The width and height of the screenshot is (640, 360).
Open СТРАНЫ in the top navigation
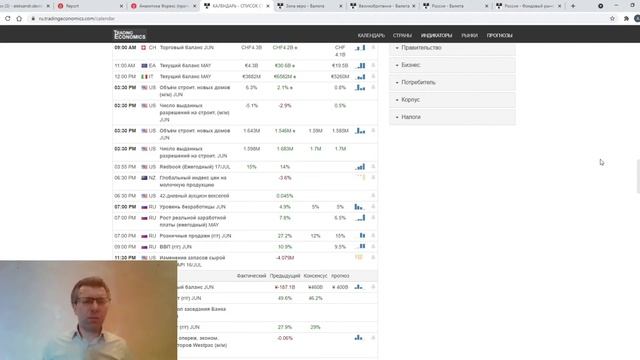point(402,36)
